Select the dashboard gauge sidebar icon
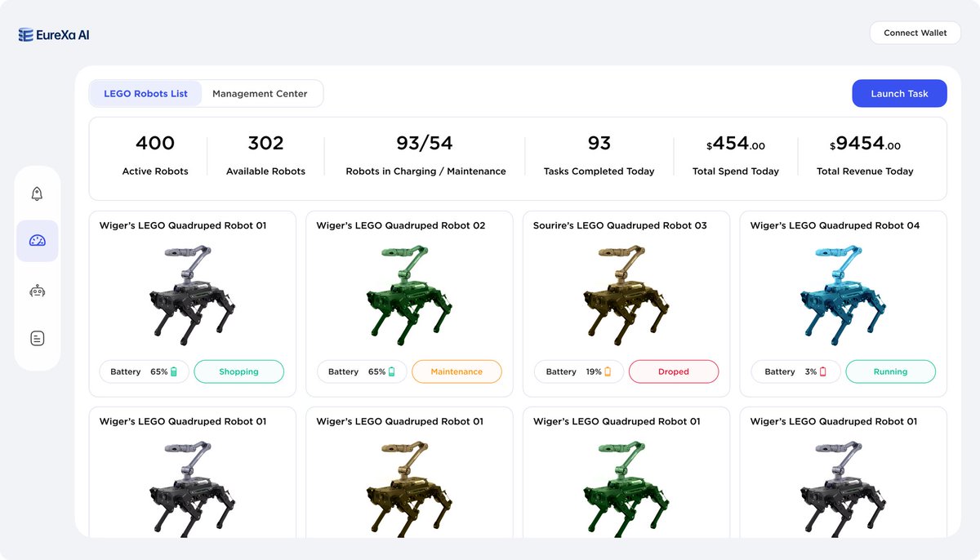 pos(37,241)
